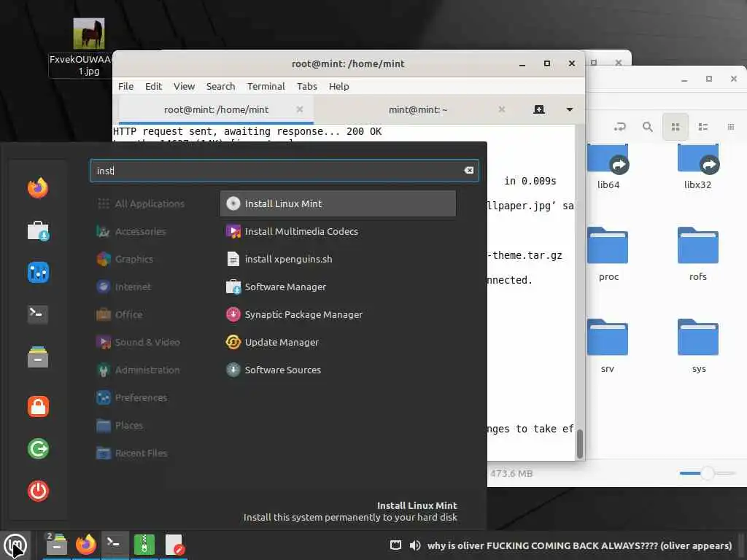The height and width of the screenshot is (560, 747).
Task: Open the terminal tabs dropdown arrow
Action: [x=569, y=109]
